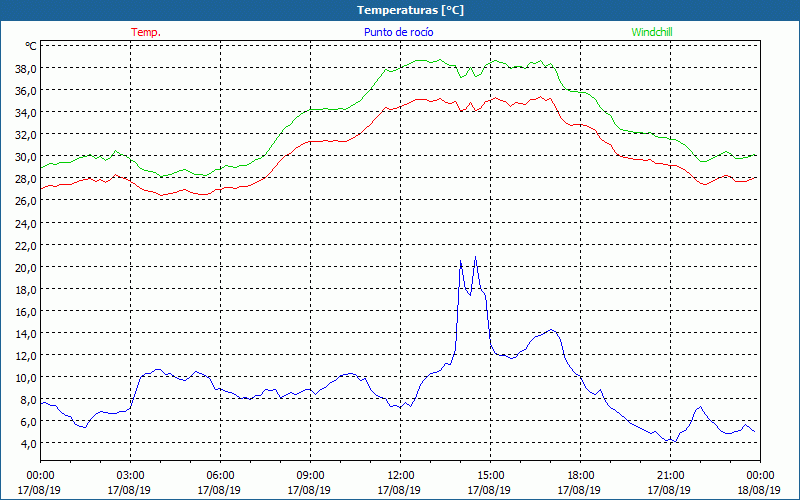Click the '10,0' y-axis value
Image resolution: width=800 pixels, height=500 pixels.
[25, 378]
